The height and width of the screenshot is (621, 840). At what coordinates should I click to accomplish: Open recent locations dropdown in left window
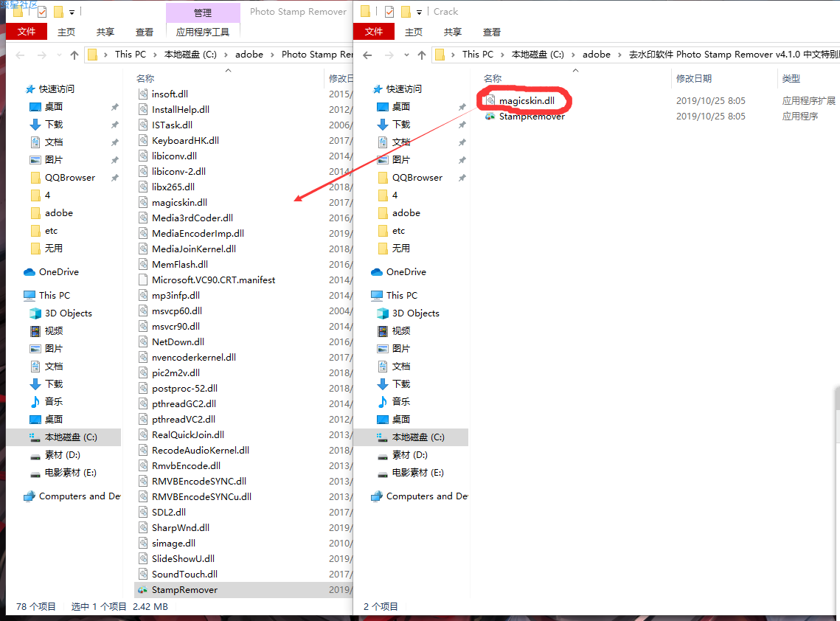click(59, 55)
